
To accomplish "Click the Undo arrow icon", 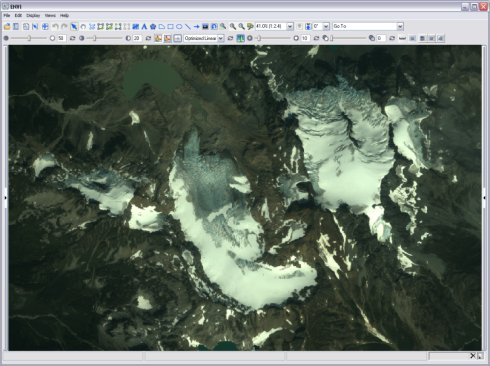I will [56, 26].
